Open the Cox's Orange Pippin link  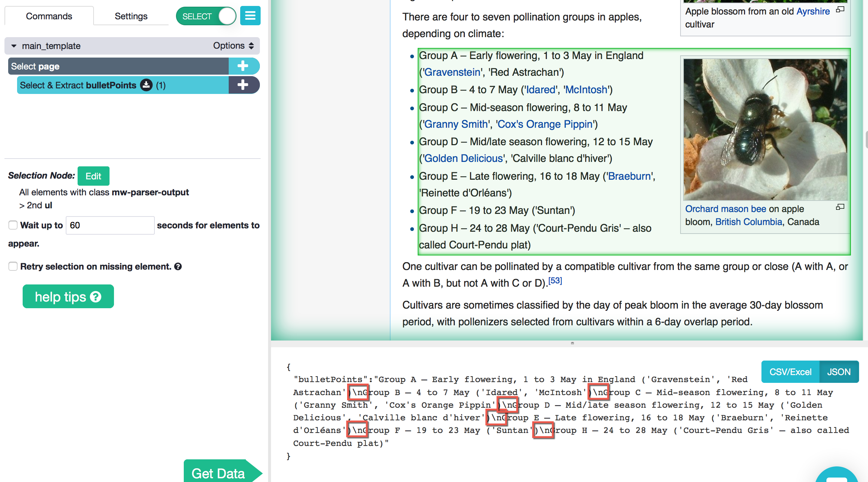tap(545, 124)
